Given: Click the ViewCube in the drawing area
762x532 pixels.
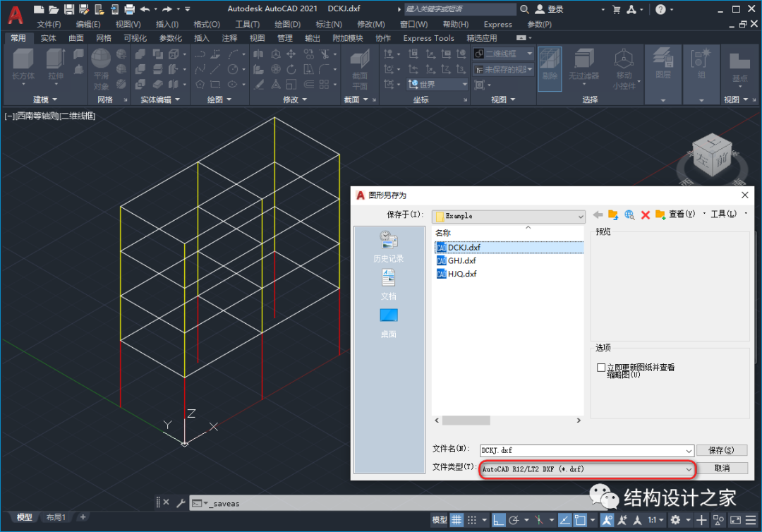Looking at the screenshot, I should pyautogui.click(x=712, y=157).
